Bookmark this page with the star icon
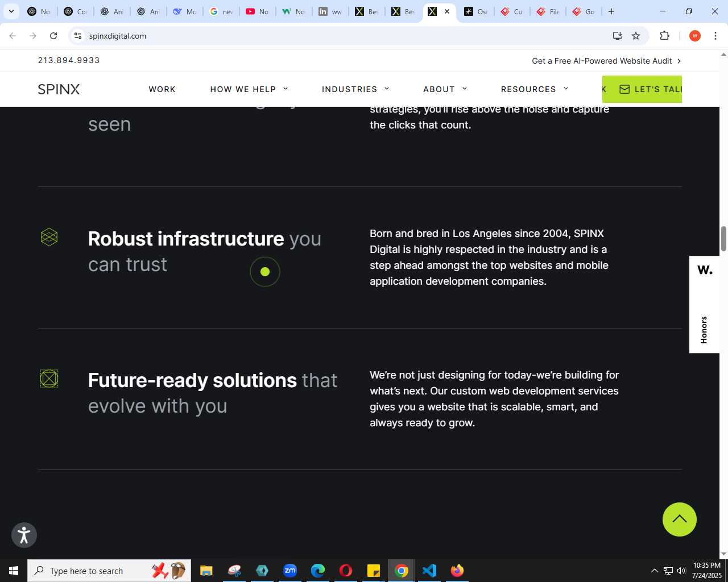Viewport: 728px width, 582px height. coord(636,36)
